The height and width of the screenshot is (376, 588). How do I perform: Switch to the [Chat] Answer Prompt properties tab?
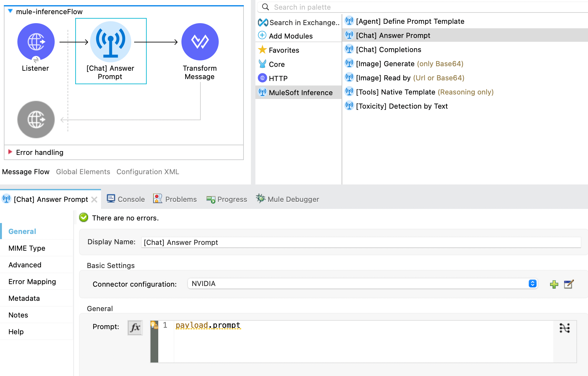pos(51,199)
